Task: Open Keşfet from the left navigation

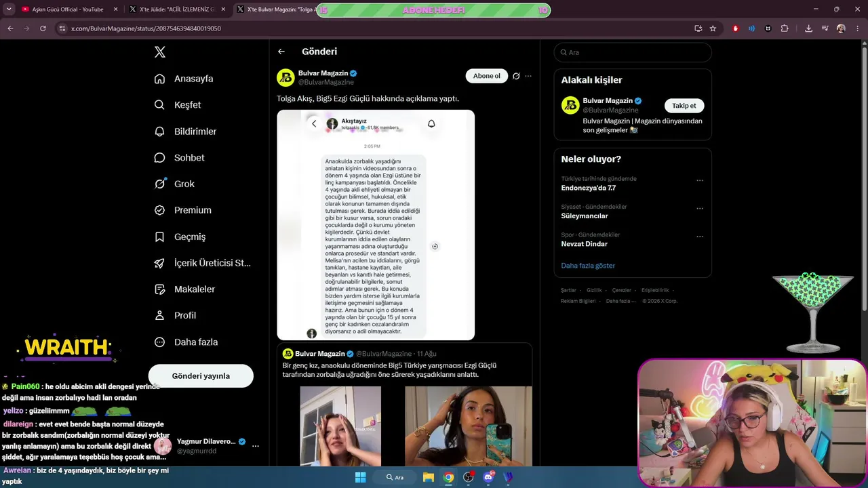Action: click(178, 105)
